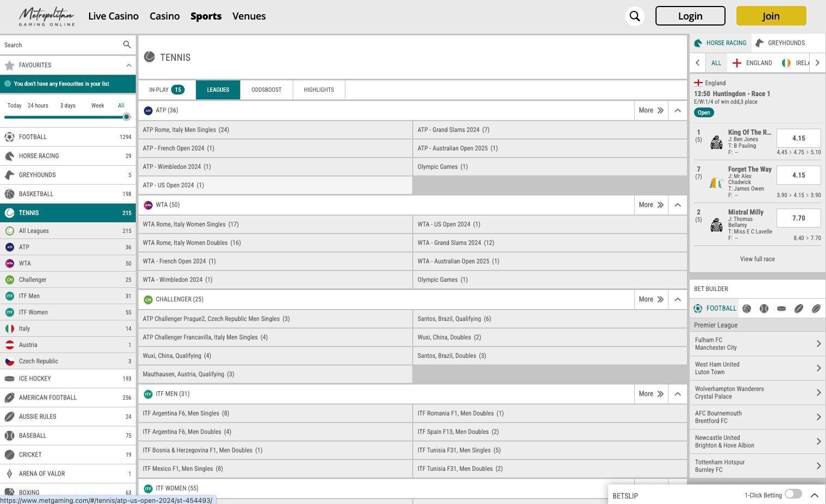Screen dimensions: 826x504
Task: Select the baseball icon in Bet Builder
Action: (x=764, y=308)
